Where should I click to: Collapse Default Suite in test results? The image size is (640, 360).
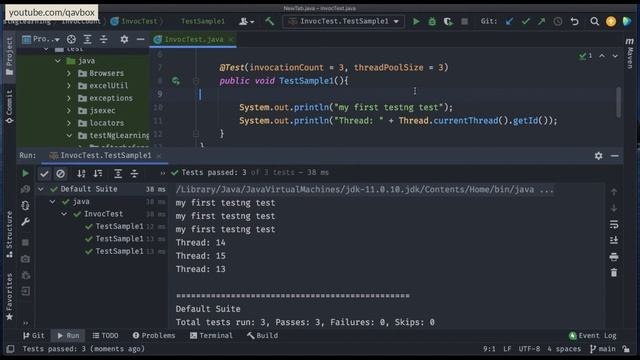(41, 189)
